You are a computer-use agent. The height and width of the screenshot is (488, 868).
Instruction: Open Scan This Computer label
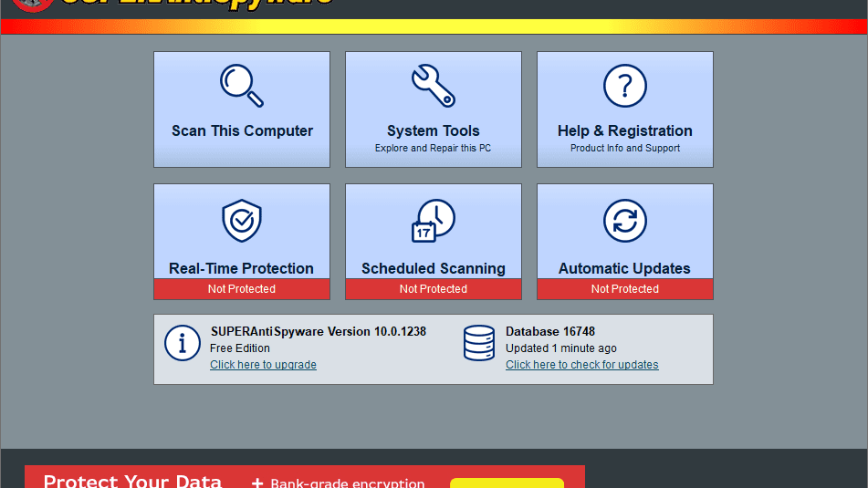pyautogui.click(x=242, y=130)
